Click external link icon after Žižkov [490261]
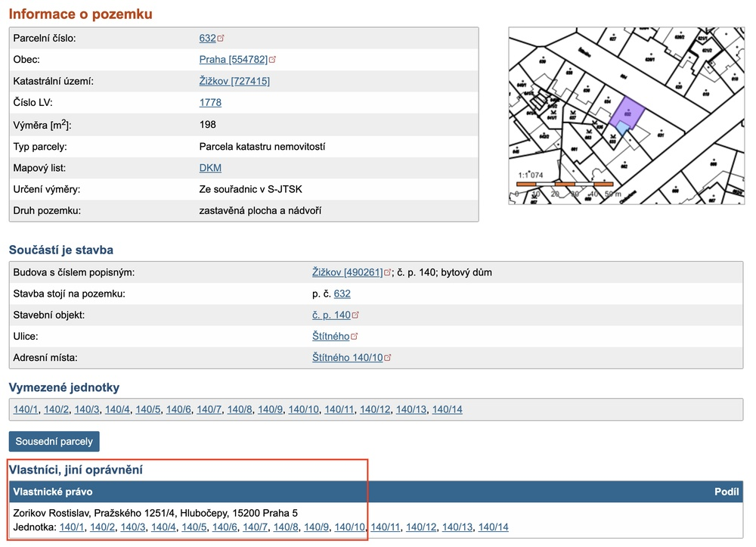 pos(388,272)
